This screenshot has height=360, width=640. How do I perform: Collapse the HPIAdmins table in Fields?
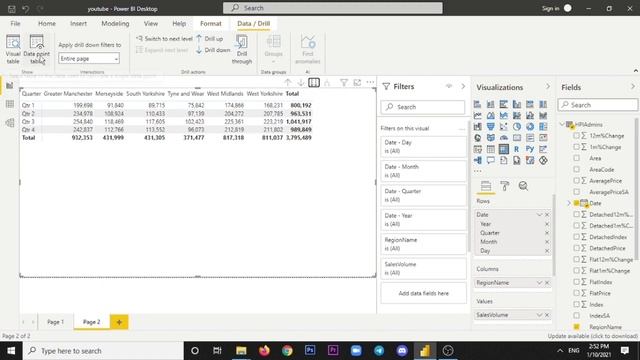point(562,124)
